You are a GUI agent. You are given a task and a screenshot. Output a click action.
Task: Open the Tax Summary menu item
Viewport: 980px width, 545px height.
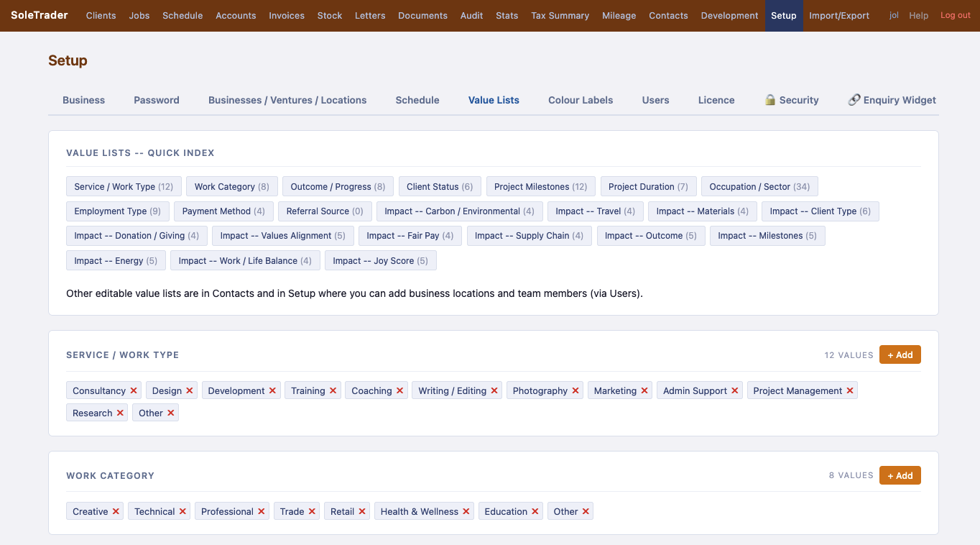tap(560, 15)
